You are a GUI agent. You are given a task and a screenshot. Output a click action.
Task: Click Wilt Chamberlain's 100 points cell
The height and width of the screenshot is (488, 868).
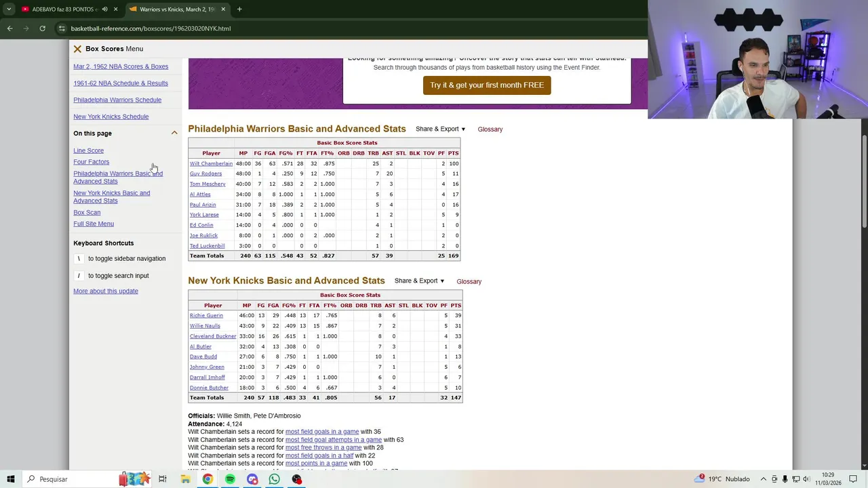(453, 163)
